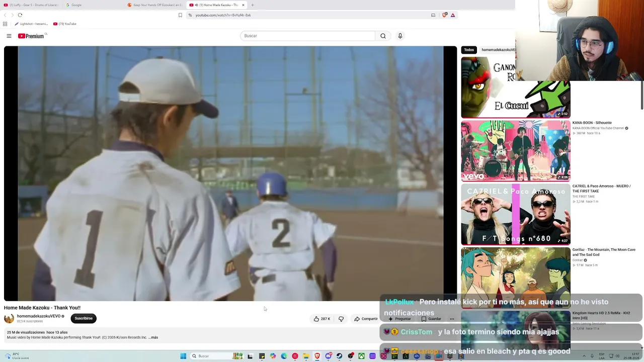644x362 pixels.
Task: Share the video via Compartir
Action: point(366,319)
